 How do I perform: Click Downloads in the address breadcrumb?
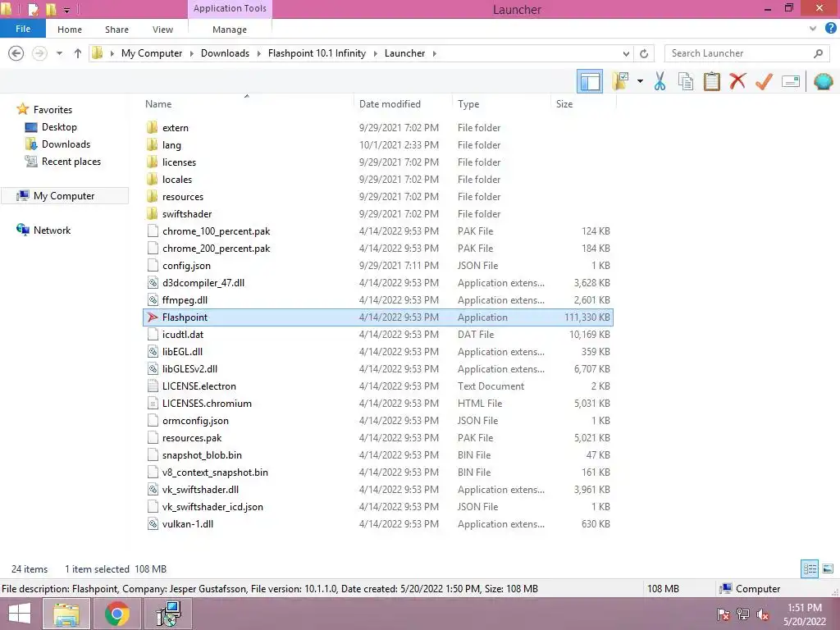tap(225, 53)
